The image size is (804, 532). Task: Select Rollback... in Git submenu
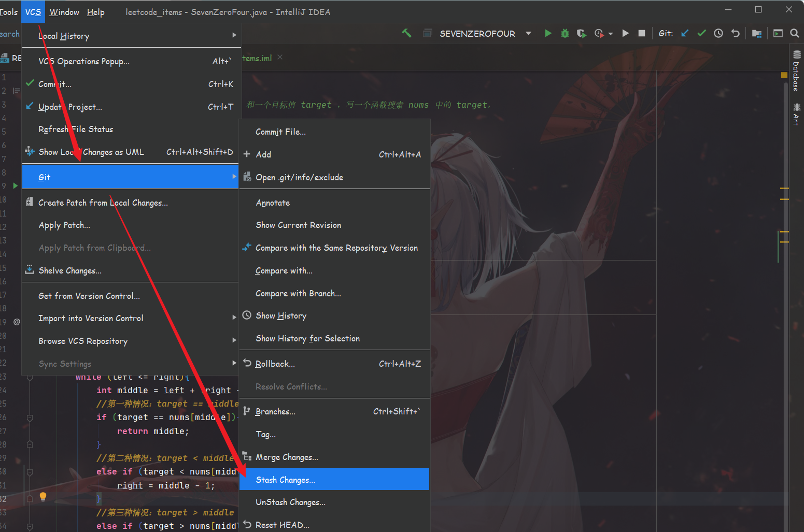point(334,364)
